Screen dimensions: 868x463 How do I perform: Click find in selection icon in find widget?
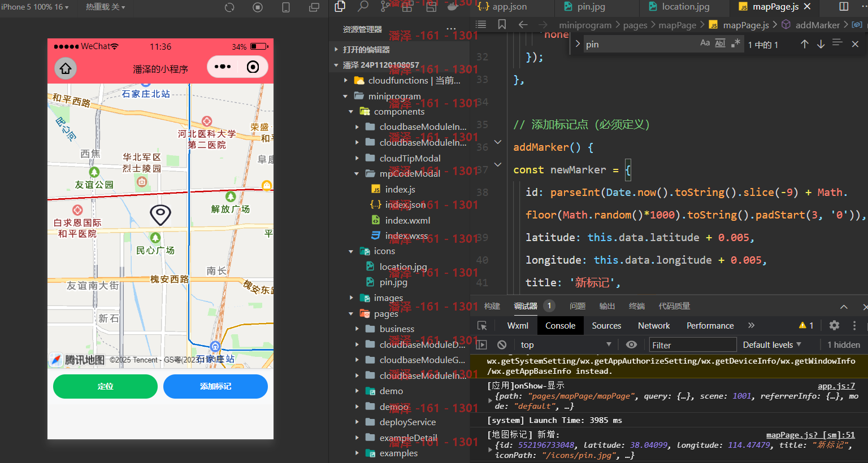pos(837,43)
